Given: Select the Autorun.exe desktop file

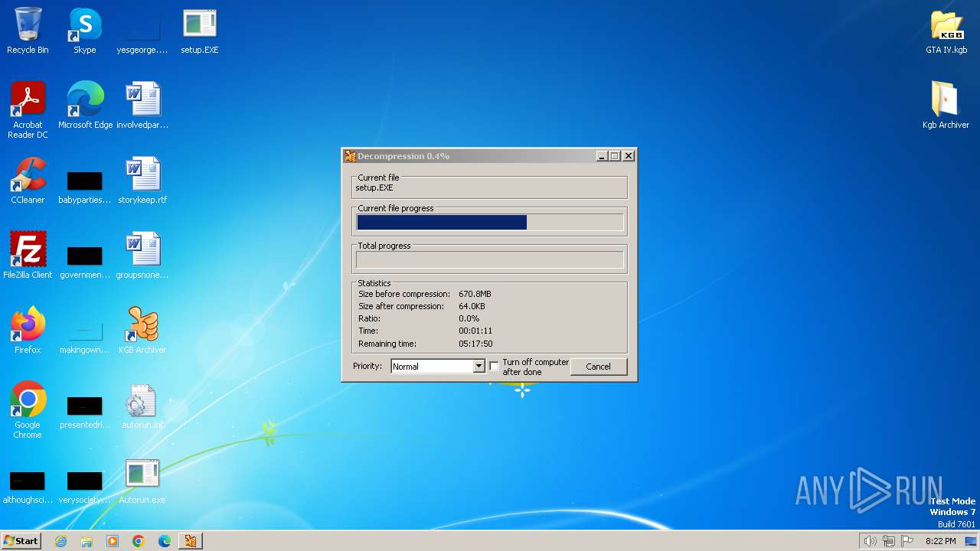Looking at the screenshot, I should [x=142, y=481].
